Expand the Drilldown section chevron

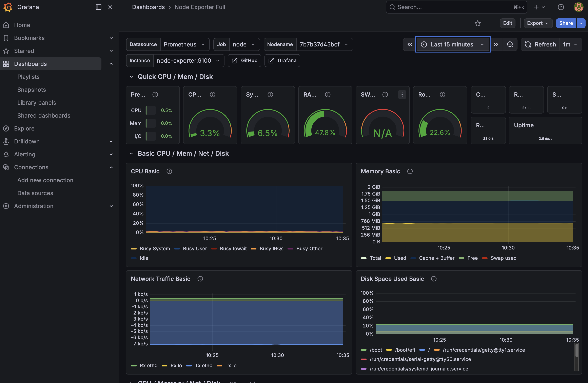tap(111, 141)
